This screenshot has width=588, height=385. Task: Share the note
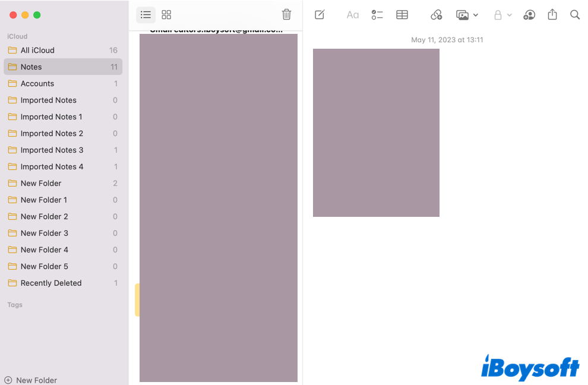(x=552, y=15)
